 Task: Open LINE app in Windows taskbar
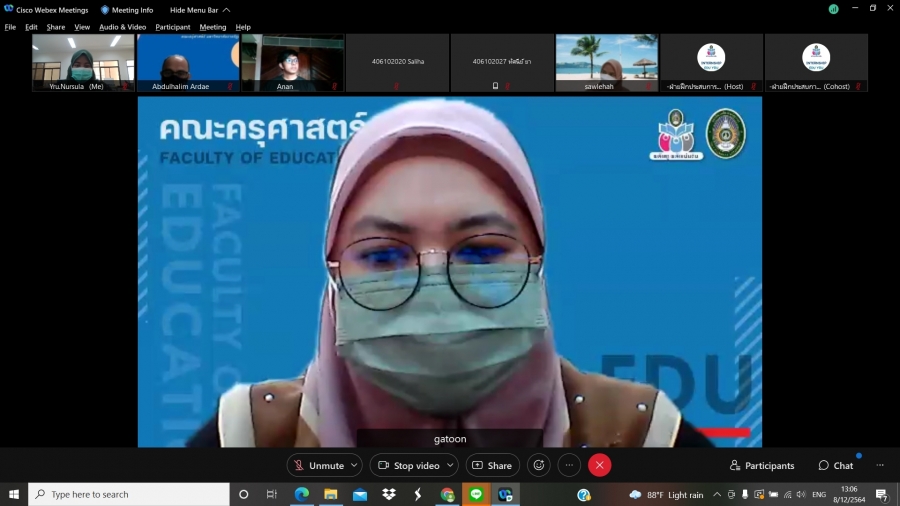tap(476, 494)
